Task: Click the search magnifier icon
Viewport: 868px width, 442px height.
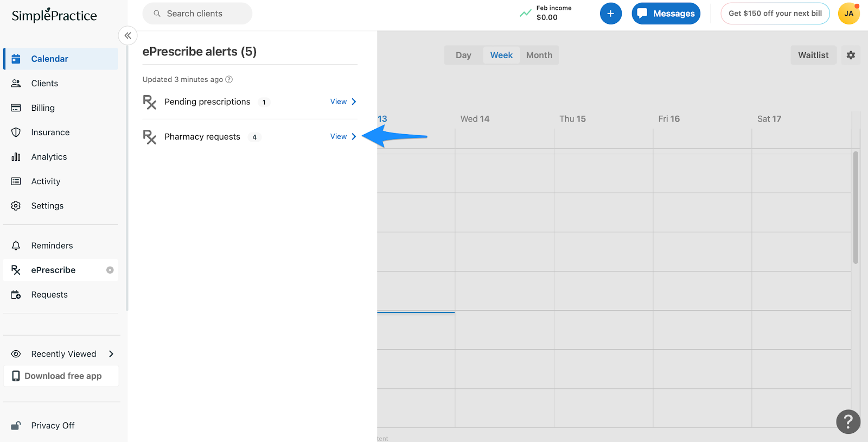Action: 157,14
